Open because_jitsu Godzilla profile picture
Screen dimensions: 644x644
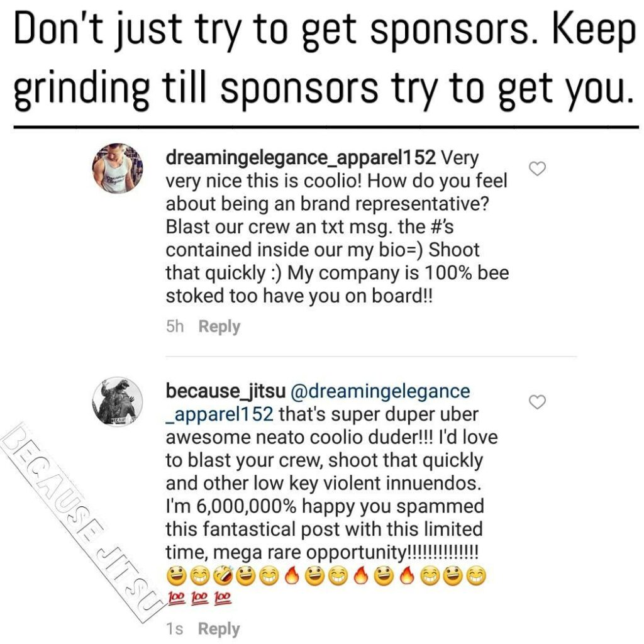(118, 401)
